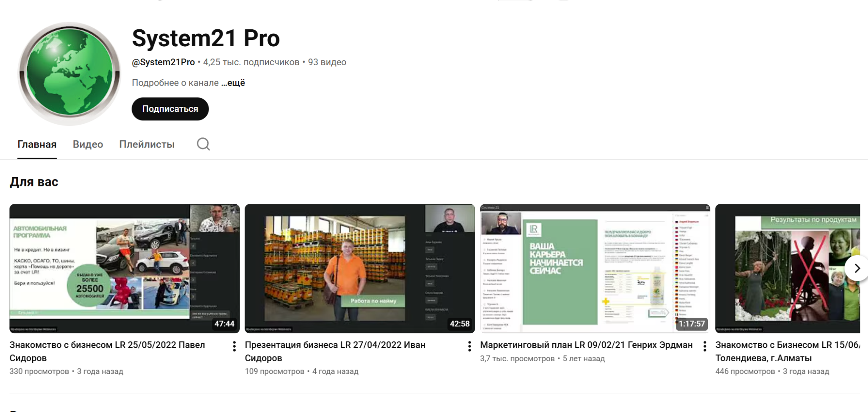
Task: Click the green globe channel avatar
Action: (70, 73)
